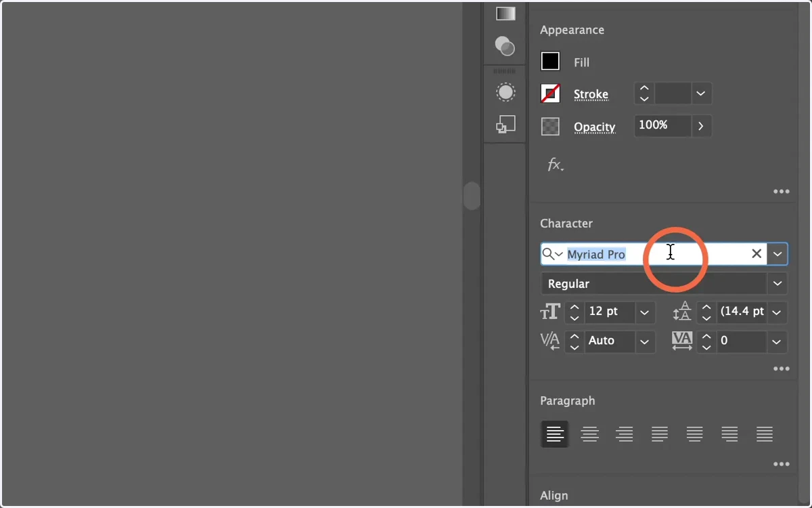Viewport: 812px width, 508px height.
Task: Decrease leading with down arrow
Action: coord(706,317)
